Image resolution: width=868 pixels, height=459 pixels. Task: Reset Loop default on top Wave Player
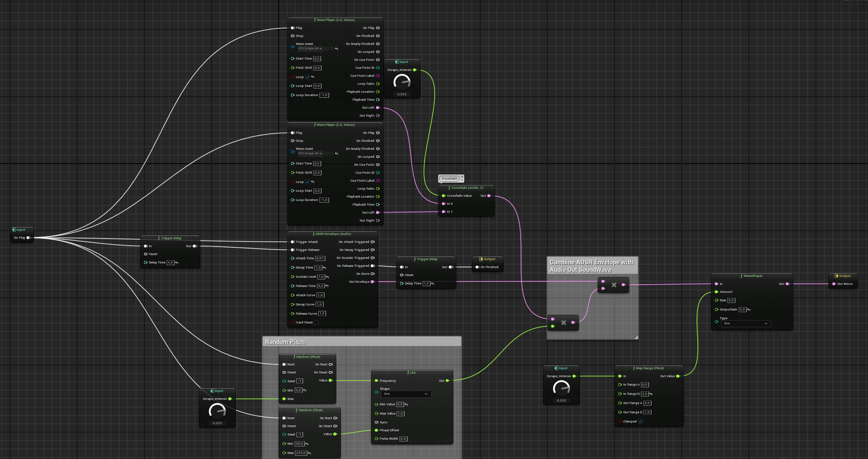pyautogui.click(x=313, y=77)
